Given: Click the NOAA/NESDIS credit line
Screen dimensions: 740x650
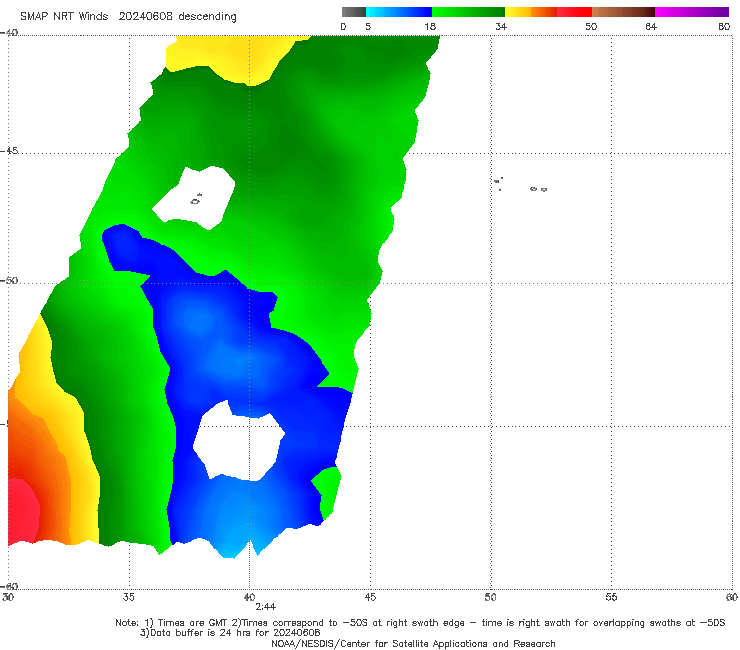Looking at the screenshot, I should pyautogui.click(x=413, y=644).
